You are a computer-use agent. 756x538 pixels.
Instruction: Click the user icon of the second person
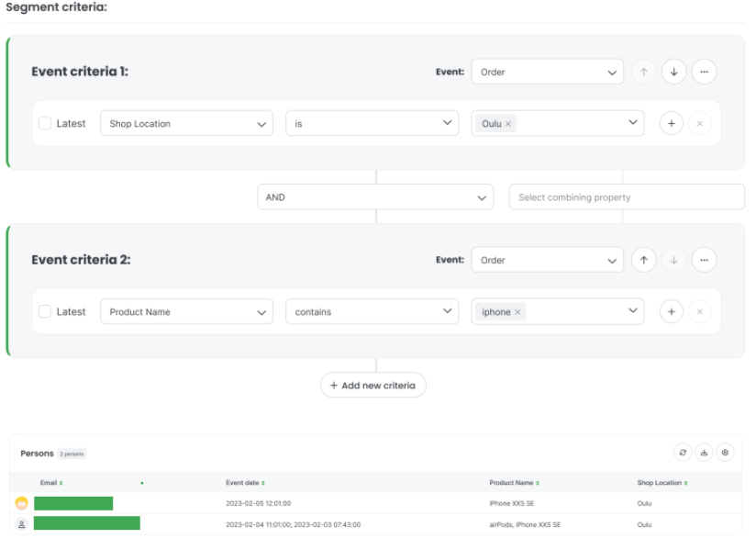pos(22,524)
